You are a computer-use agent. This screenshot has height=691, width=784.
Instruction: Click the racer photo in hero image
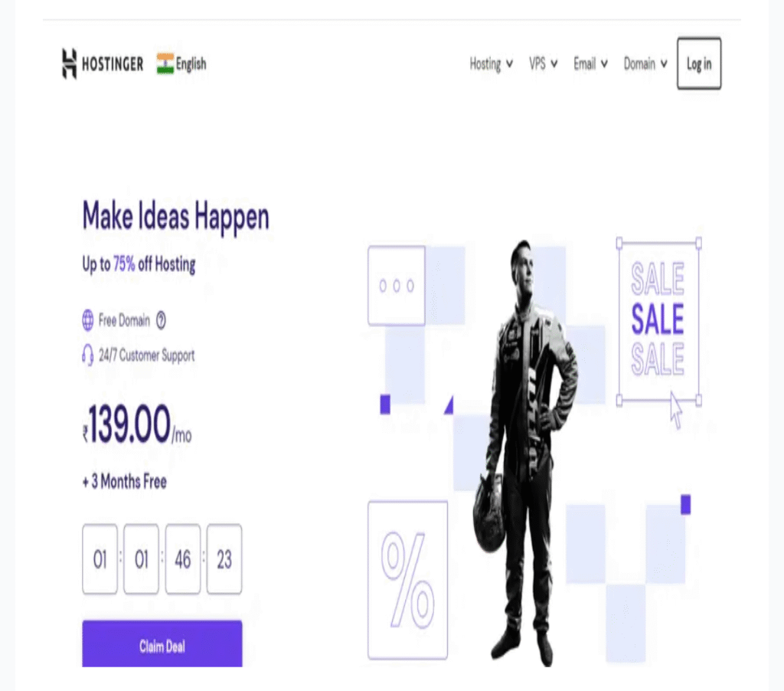(x=525, y=453)
